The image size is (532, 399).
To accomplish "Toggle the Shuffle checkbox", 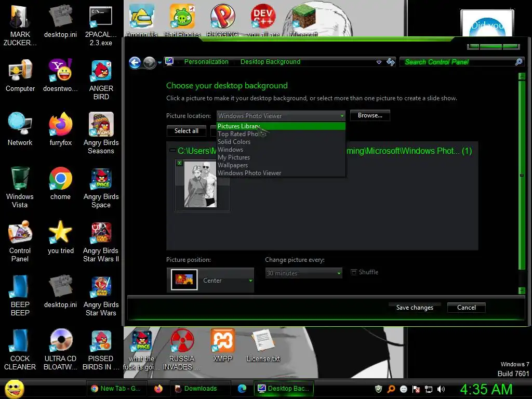I will [354, 272].
